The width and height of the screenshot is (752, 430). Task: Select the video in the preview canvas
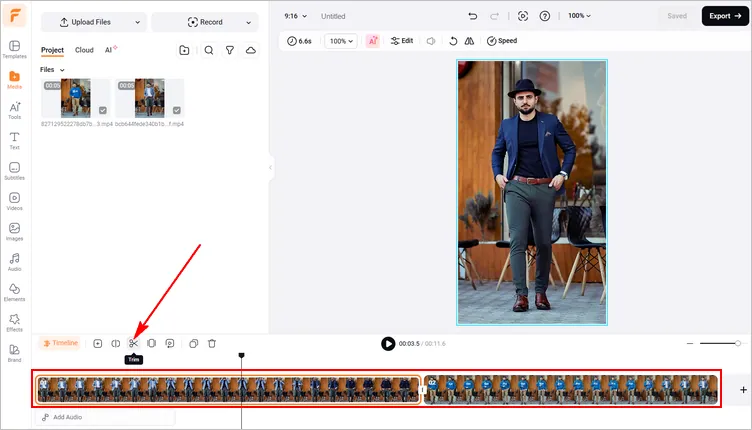pos(532,192)
